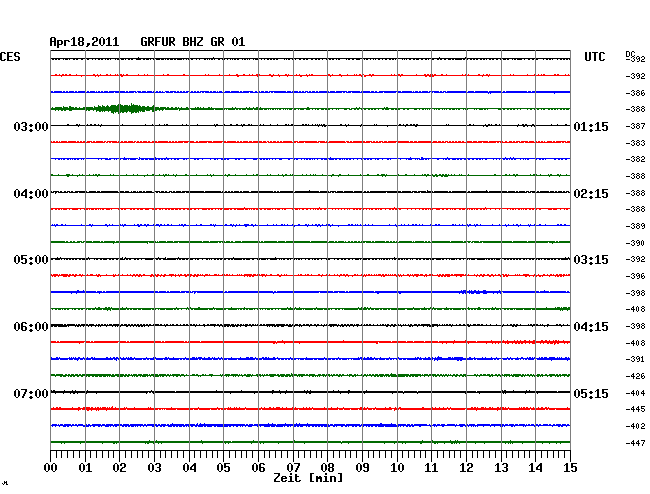This screenshot has height=494, width=650.
Task: Click the seismic event burst on green trace
Action: click(x=122, y=109)
